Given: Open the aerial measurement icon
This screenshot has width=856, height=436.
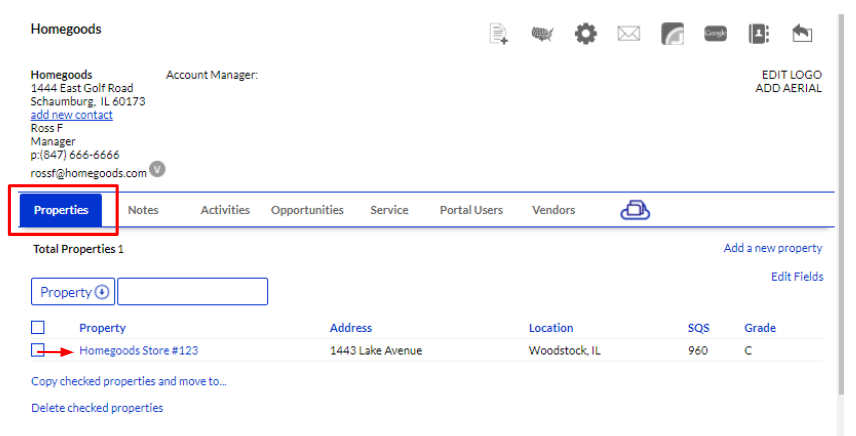Looking at the screenshot, I should click(672, 34).
